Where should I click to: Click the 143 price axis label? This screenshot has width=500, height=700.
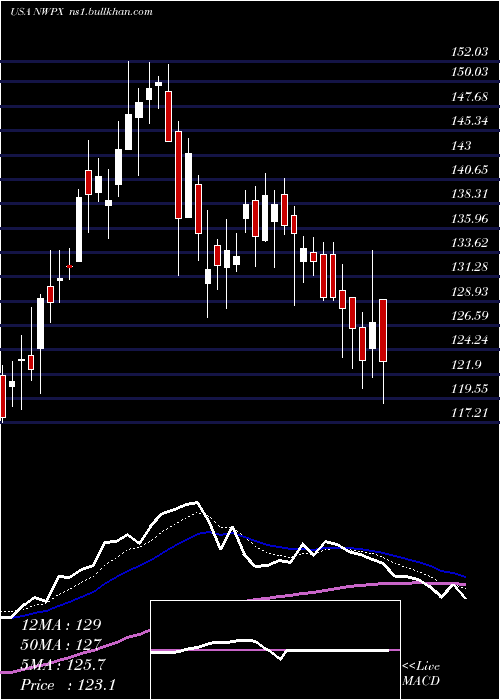[461, 146]
